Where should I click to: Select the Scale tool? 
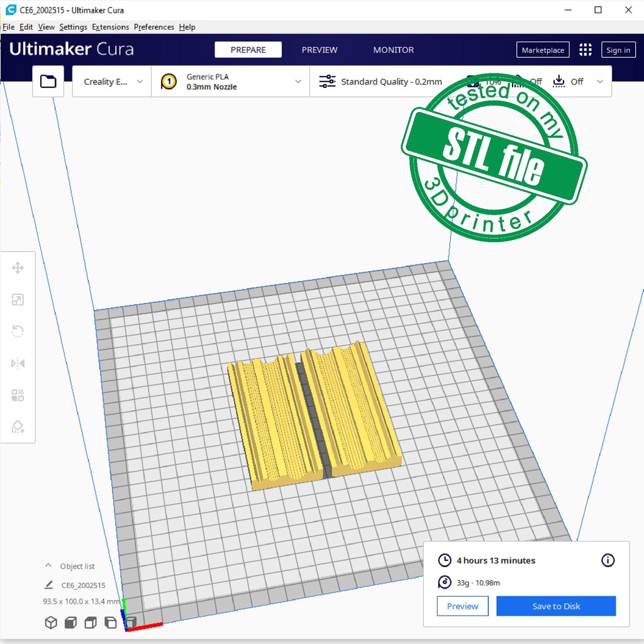click(x=18, y=300)
